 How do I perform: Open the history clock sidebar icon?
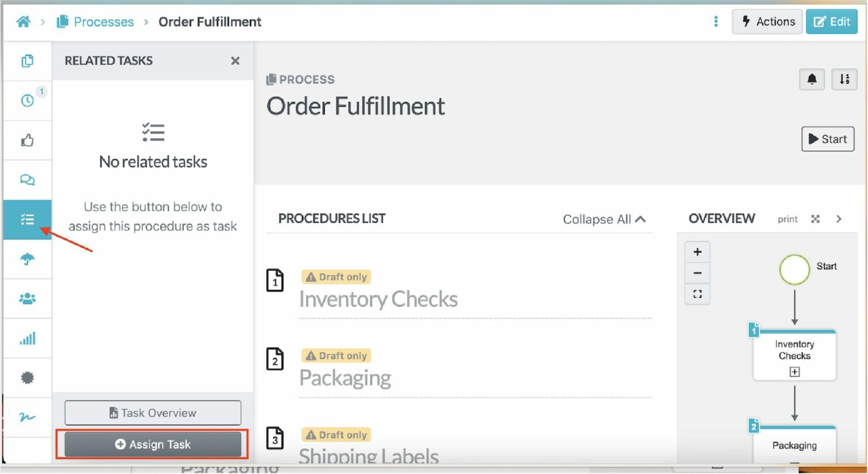click(x=27, y=101)
